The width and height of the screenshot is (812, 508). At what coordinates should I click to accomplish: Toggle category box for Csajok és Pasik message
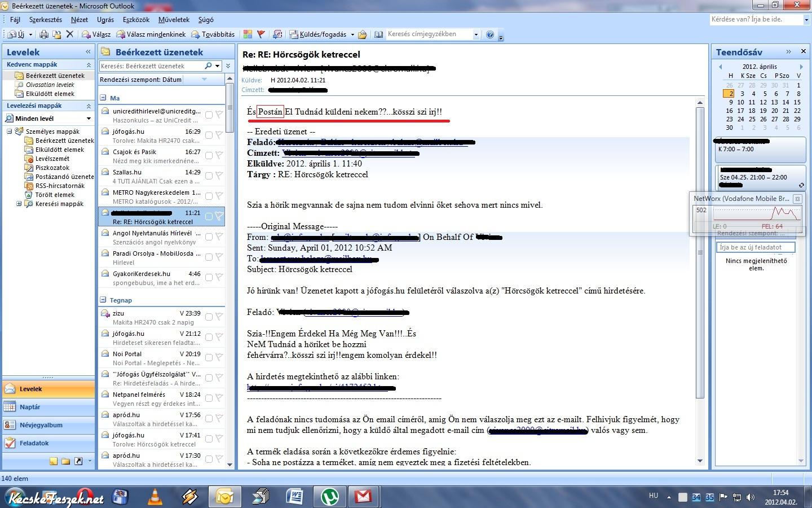pos(209,155)
